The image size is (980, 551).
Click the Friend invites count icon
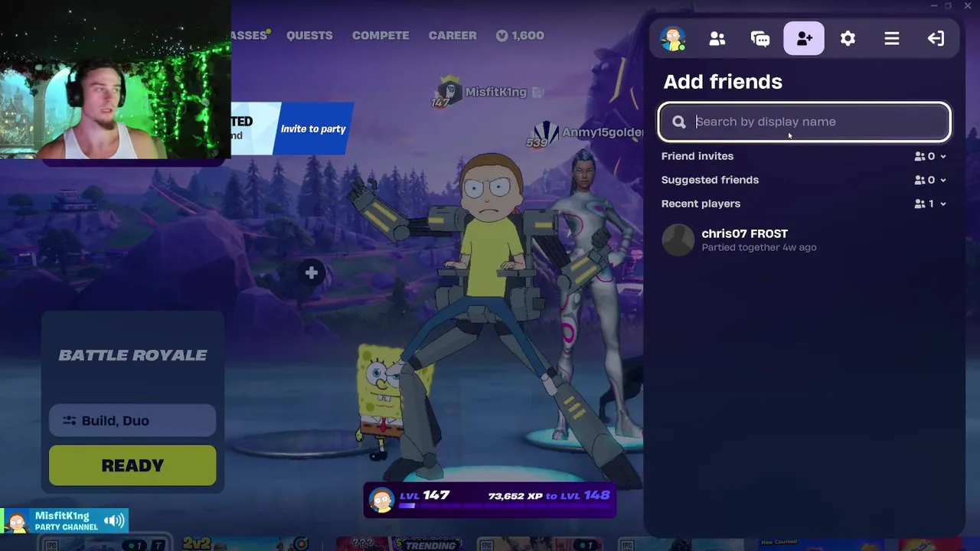pyautogui.click(x=920, y=156)
